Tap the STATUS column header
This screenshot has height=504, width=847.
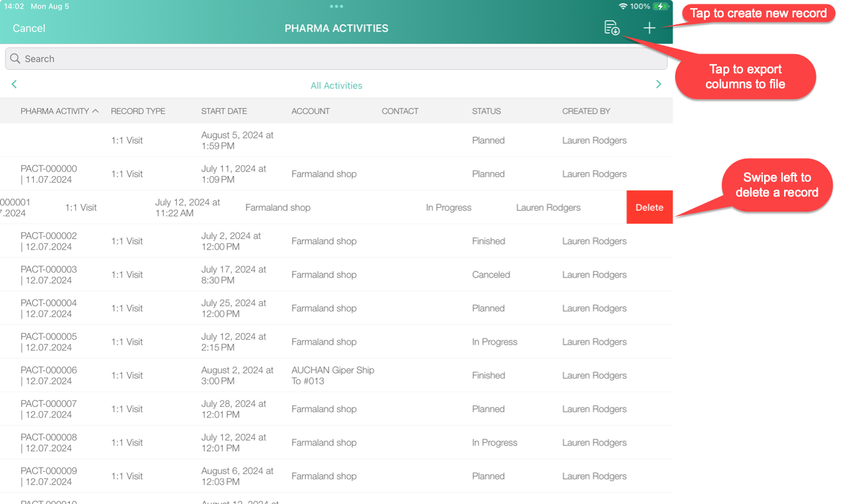point(486,111)
